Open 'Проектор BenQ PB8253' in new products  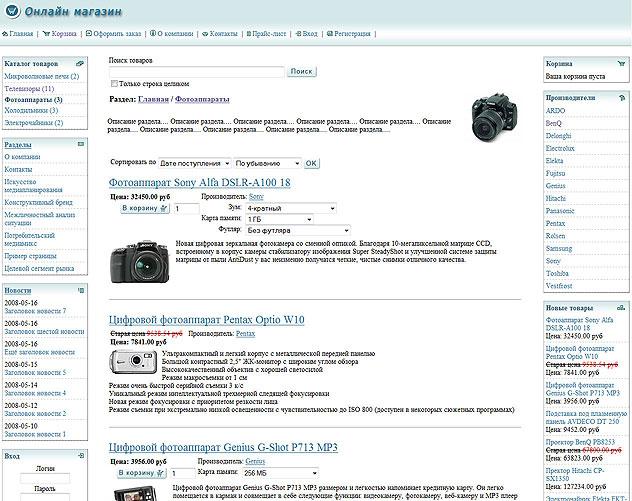point(580,442)
